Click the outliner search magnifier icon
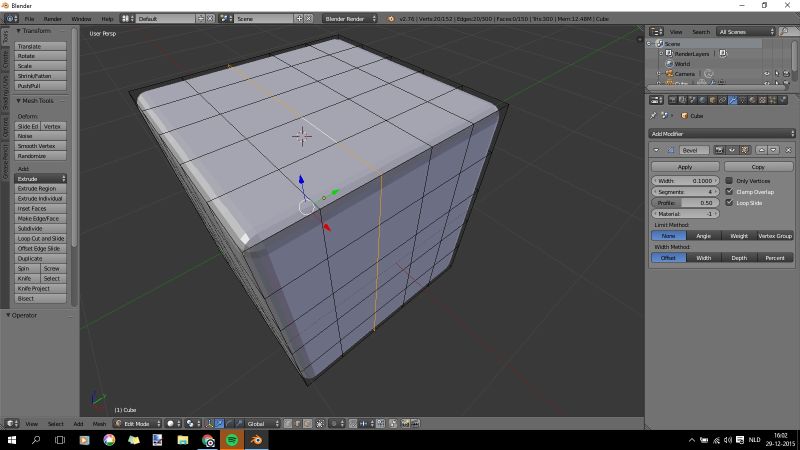The image size is (800, 450). point(785,32)
